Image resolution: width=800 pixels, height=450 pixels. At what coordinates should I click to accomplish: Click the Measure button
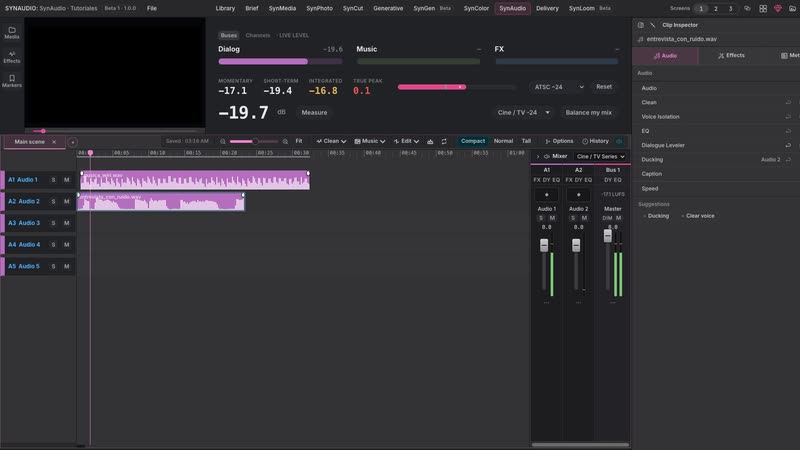click(314, 113)
